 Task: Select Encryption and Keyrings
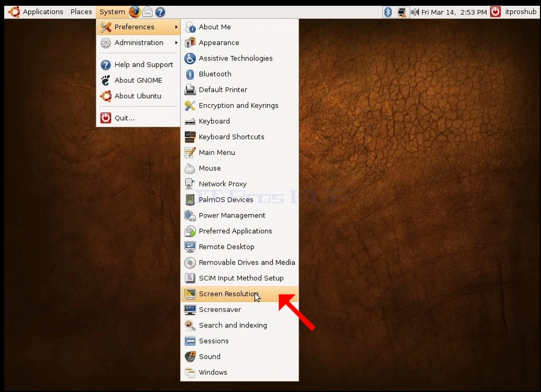click(x=239, y=106)
